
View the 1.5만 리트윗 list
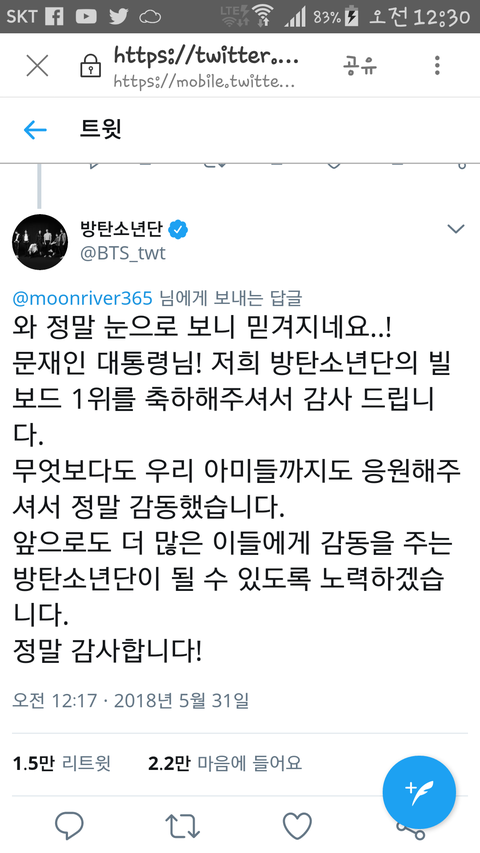pyautogui.click(x=61, y=763)
